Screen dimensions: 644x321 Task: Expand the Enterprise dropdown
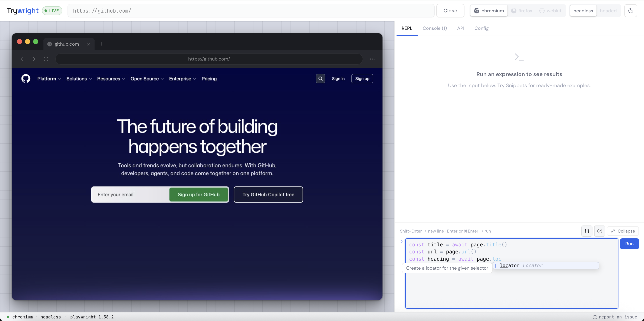coord(182,79)
